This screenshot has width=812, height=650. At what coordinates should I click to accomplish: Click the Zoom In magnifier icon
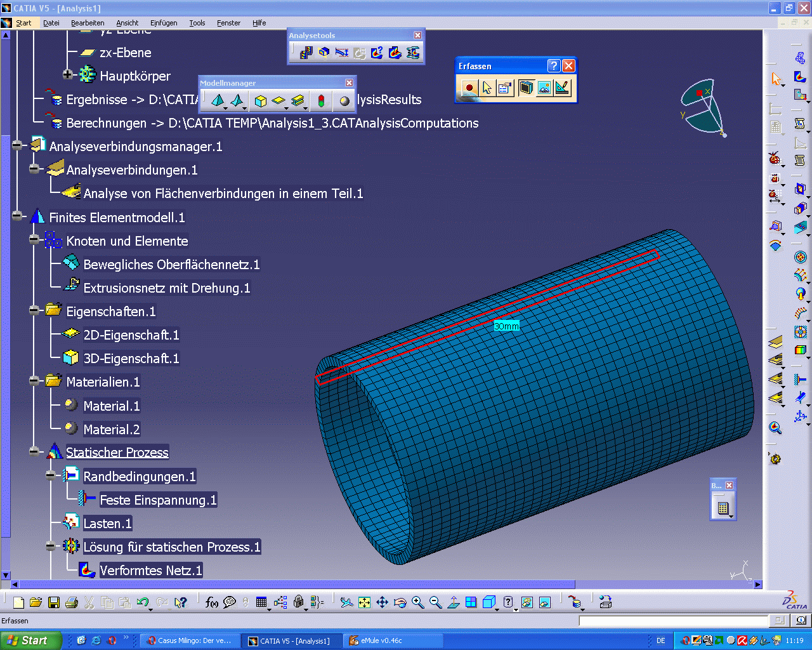417,602
